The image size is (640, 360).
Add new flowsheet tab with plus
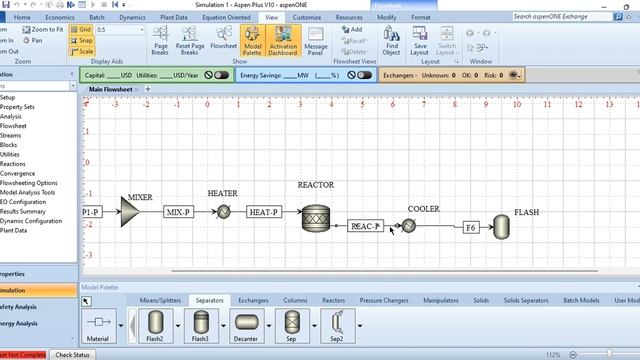[x=148, y=89]
